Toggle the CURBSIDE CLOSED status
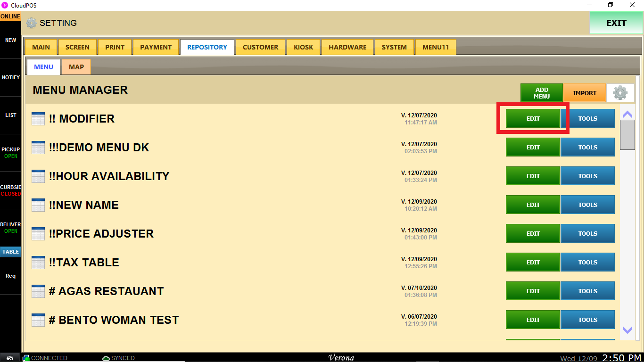The width and height of the screenshot is (644, 362). coord(10,190)
